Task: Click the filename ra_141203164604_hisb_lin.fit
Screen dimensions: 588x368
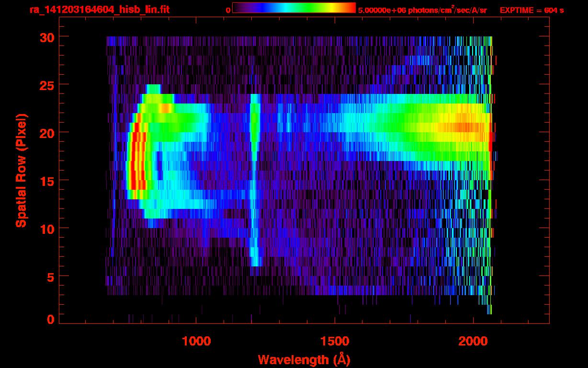Action: [x=99, y=9]
